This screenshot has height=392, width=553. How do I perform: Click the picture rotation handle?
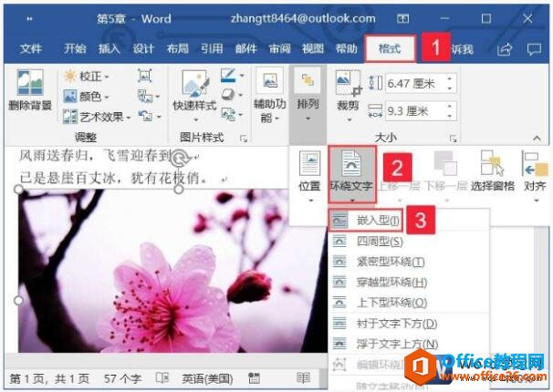pyautogui.click(x=179, y=158)
